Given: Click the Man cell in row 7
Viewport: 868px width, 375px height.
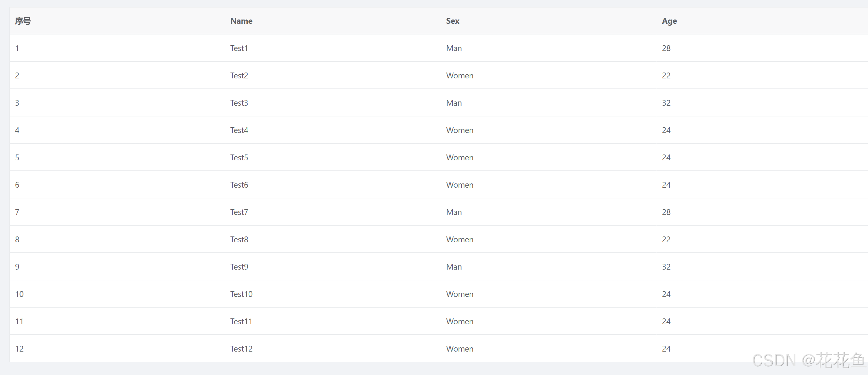Looking at the screenshot, I should pos(454,212).
